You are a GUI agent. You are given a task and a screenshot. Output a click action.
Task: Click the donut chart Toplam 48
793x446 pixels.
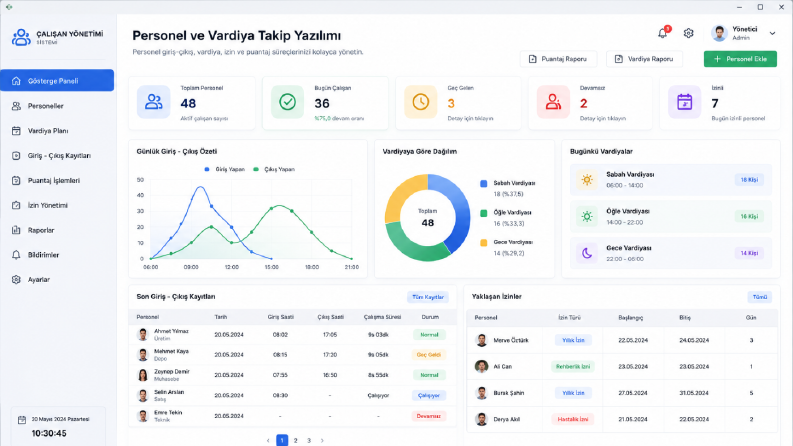click(x=428, y=217)
